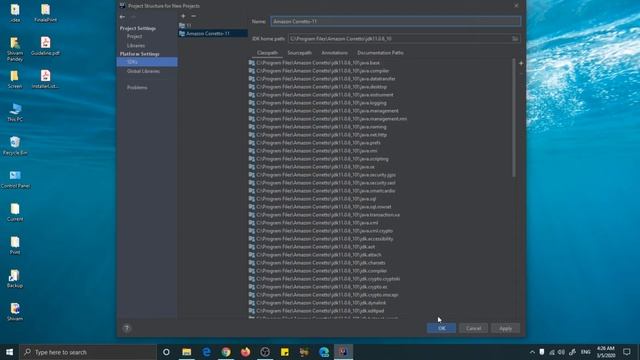Viewport: 640px width, 360px height.
Task: Select the java.compiler classpath entry
Action: (319, 71)
